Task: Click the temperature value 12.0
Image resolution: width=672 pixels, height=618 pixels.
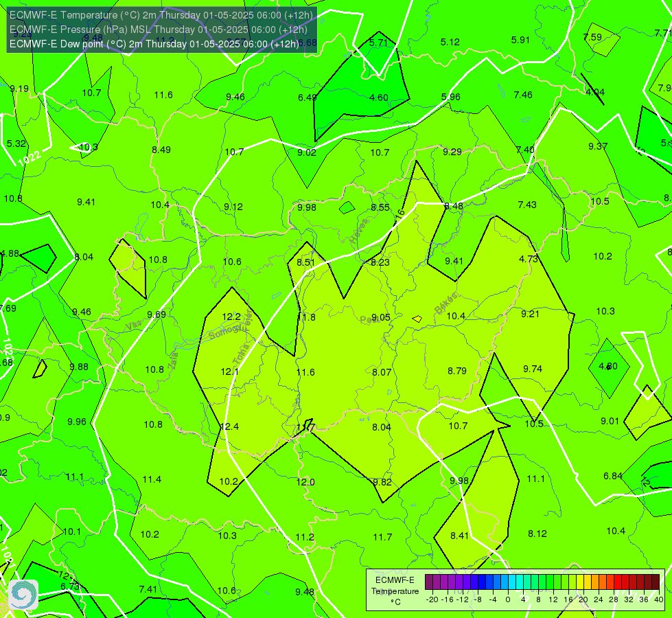Action: [305, 482]
